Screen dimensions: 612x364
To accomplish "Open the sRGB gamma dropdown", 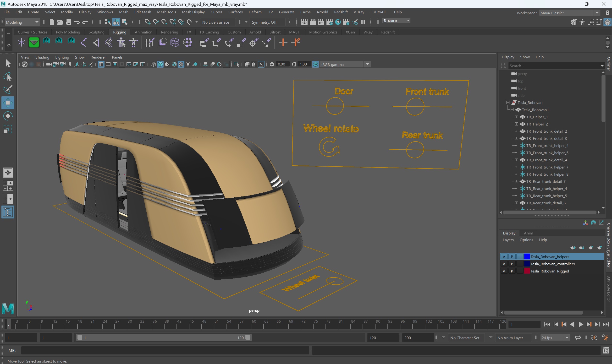I will (345, 64).
